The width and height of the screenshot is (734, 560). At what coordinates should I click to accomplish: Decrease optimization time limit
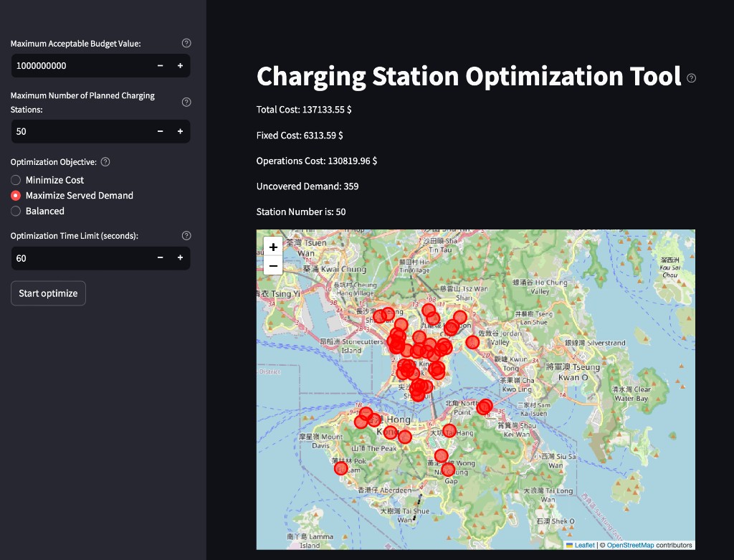(160, 257)
